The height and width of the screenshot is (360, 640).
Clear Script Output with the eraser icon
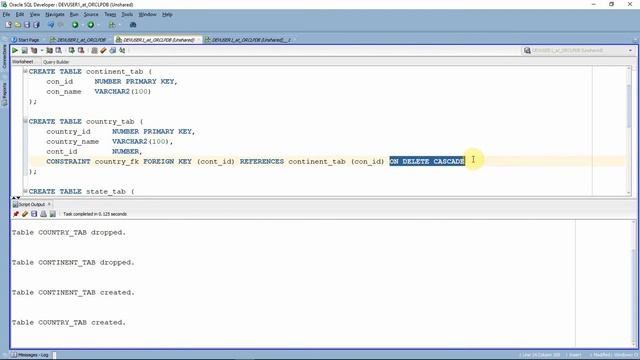[25, 214]
